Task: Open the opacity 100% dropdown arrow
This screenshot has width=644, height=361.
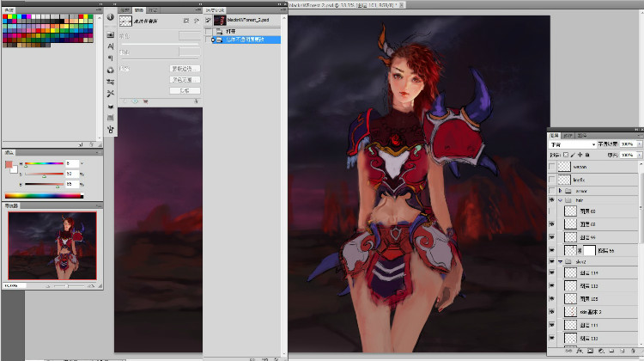Action: pos(639,144)
